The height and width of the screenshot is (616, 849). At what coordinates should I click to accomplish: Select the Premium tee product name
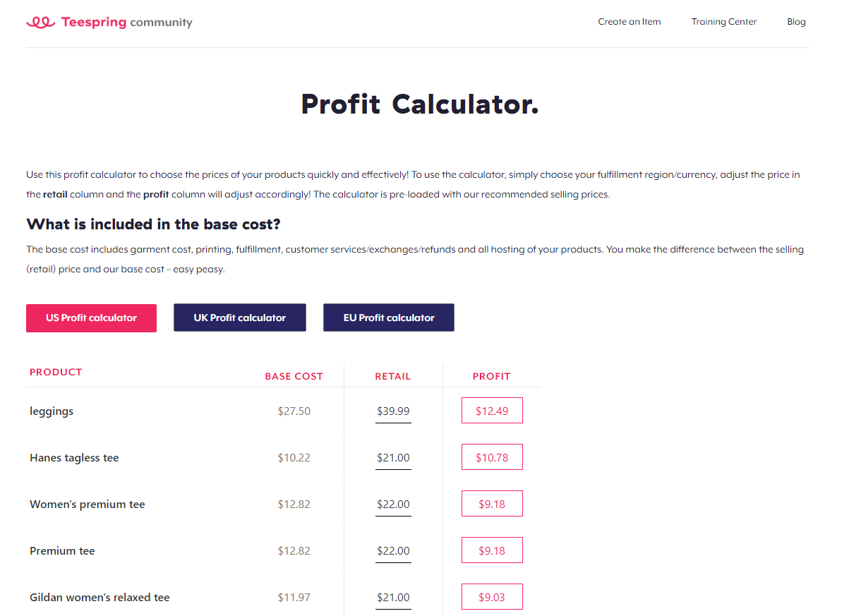coord(62,550)
